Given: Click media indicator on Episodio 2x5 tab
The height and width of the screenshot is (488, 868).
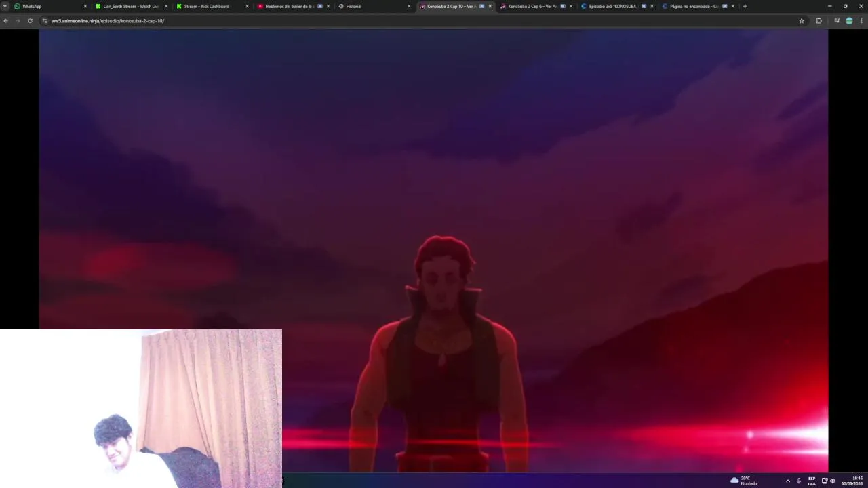Looking at the screenshot, I should click(644, 6).
